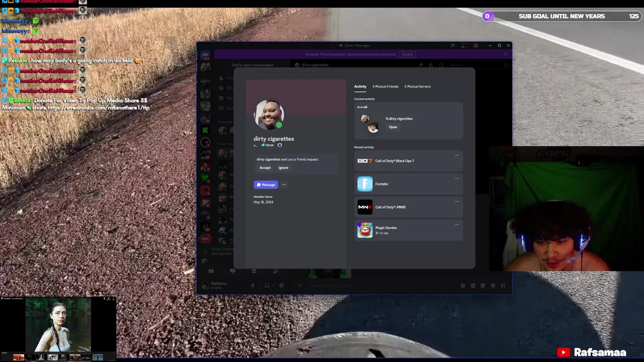Click the Discord search box

coord(479,65)
